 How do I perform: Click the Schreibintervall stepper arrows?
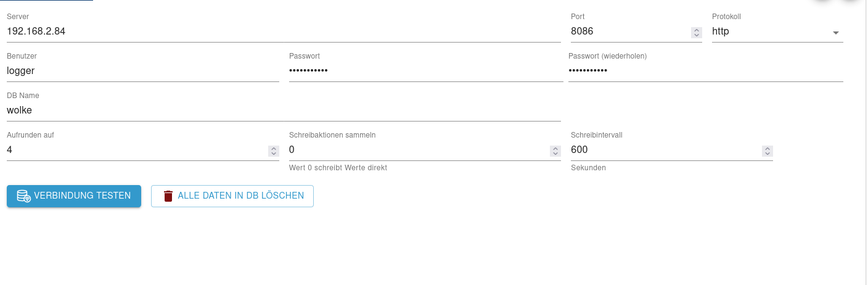point(767,151)
